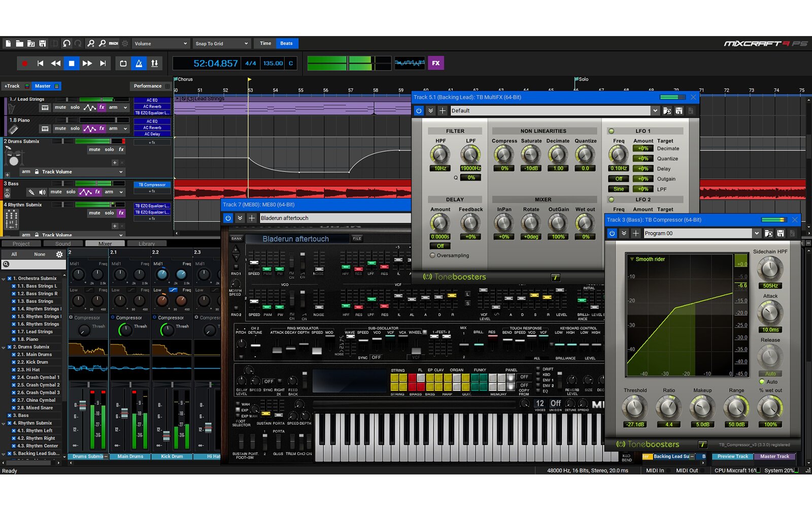Open a project with folder icon
The height and width of the screenshot is (511, 812).
19,44
